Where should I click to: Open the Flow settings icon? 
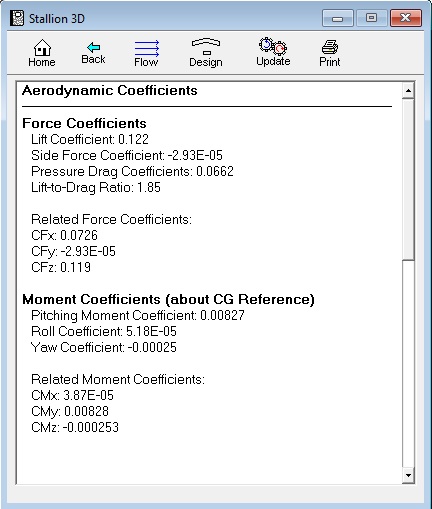coord(146,53)
